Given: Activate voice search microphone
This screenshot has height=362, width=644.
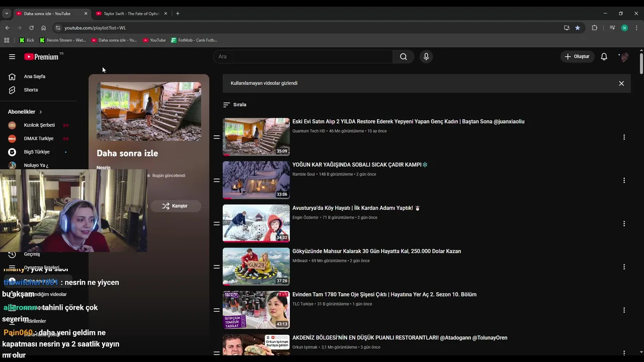Looking at the screenshot, I should [426, 57].
